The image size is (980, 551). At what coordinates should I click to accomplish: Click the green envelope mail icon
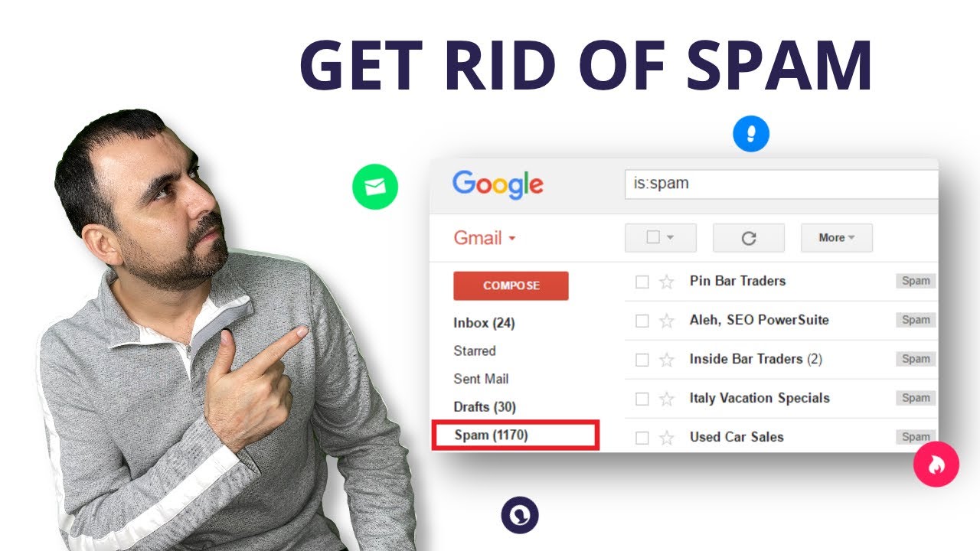[x=375, y=187]
